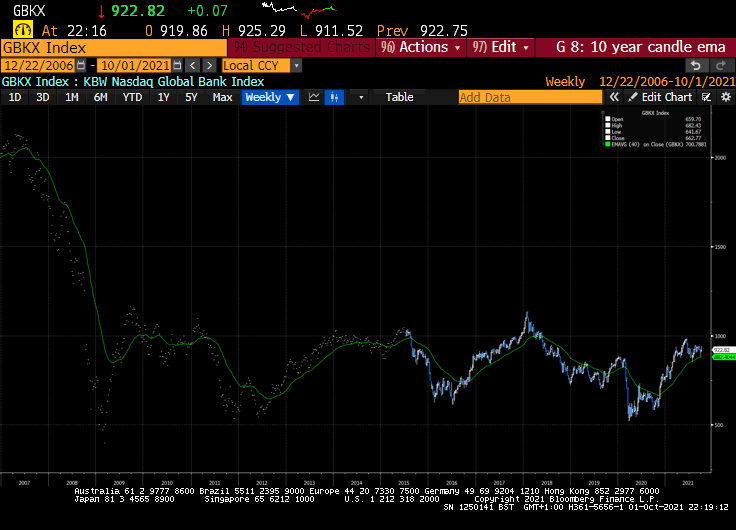Click the Add Data input field

[x=530, y=97]
